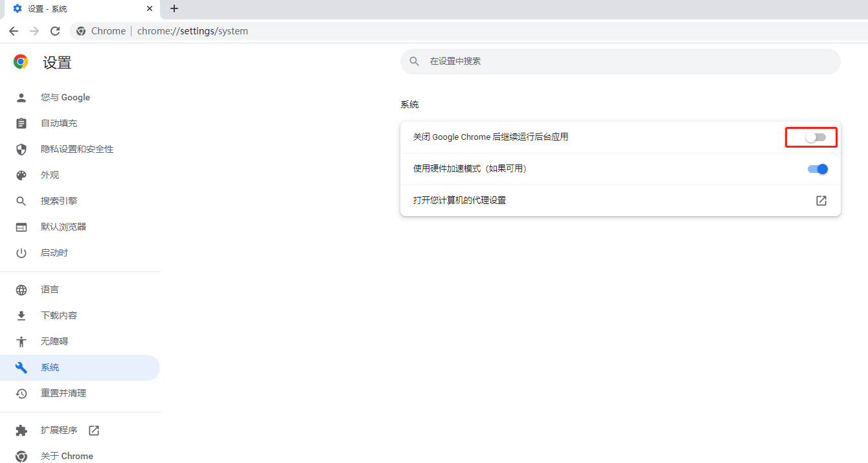Select the 自动填充 sidebar entry
Image resolution: width=868 pixels, height=463 pixels.
pos(57,123)
